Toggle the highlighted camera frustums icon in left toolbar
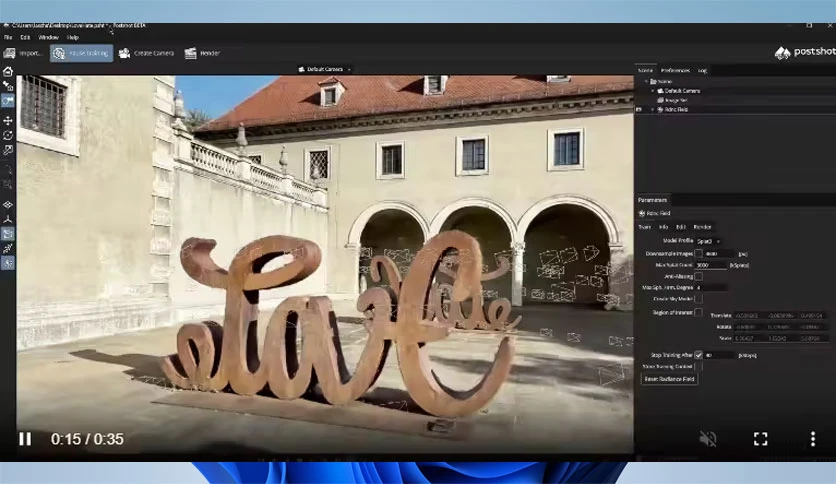Viewport: 836px width, 484px height. [x=7, y=234]
